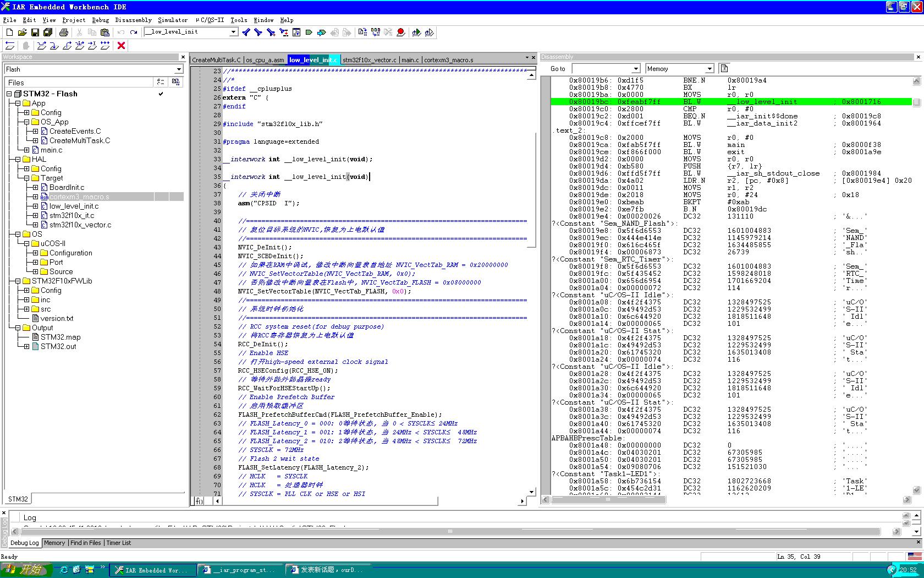
Task: Open the Flash configuration dropdown in Workspace
Action: pyautogui.click(x=179, y=69)
